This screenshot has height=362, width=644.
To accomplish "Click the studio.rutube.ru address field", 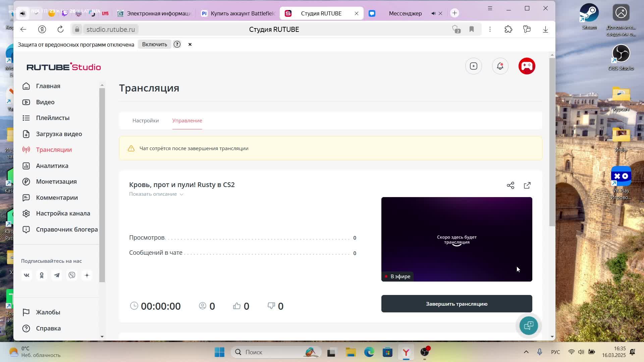I will 111,29.
